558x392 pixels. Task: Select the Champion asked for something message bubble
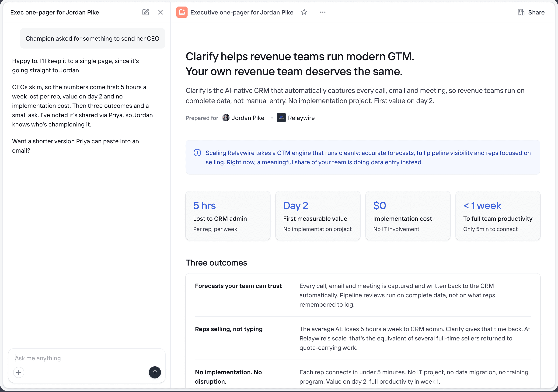point(92,38)
